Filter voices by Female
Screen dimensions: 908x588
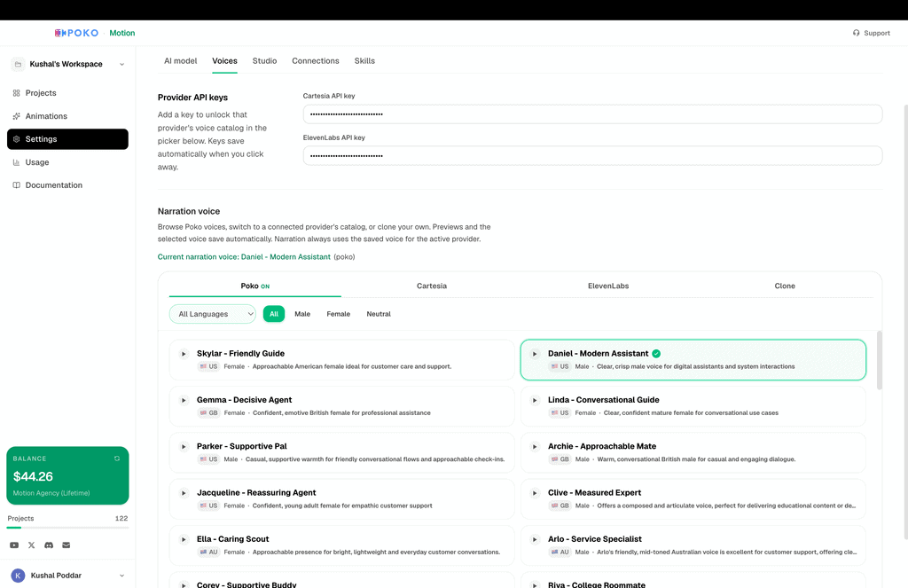coord(338,314)
